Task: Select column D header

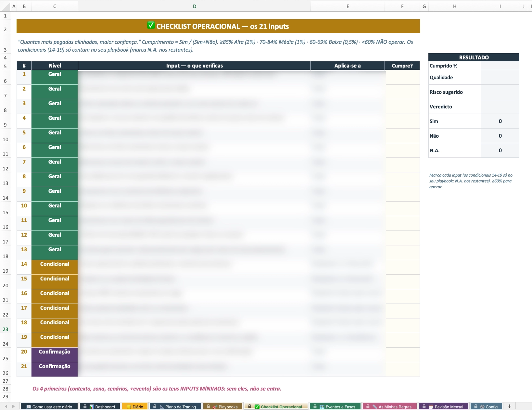Action: (x=194, y=6)
